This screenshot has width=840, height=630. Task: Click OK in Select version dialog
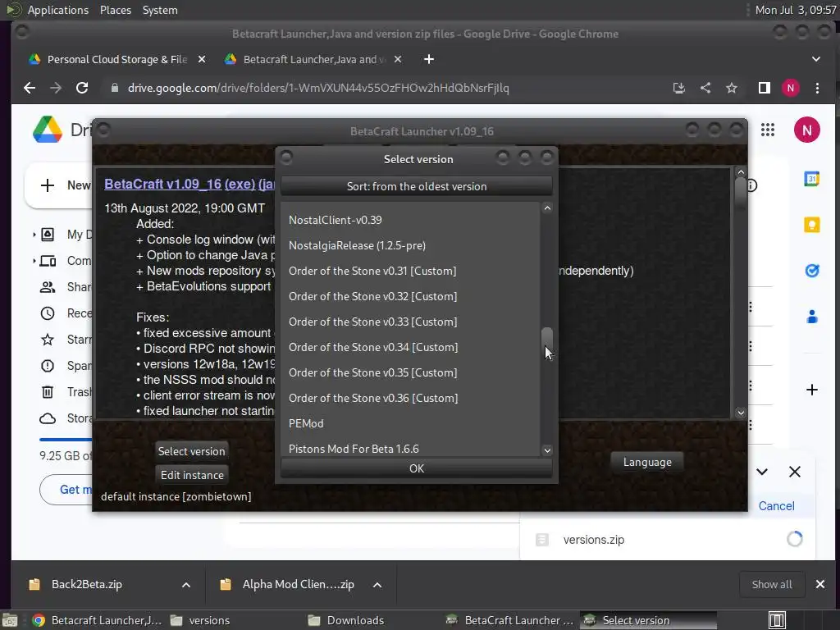pos(416,468)
